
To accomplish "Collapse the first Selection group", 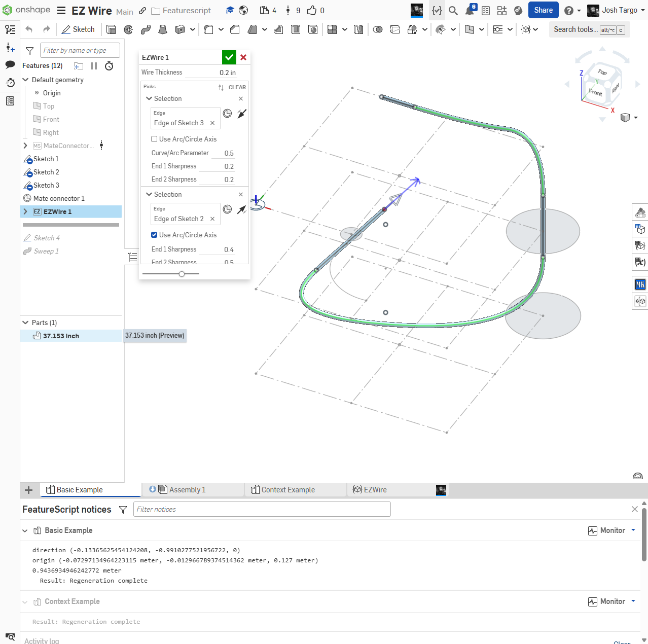I will tap(149, 98).
